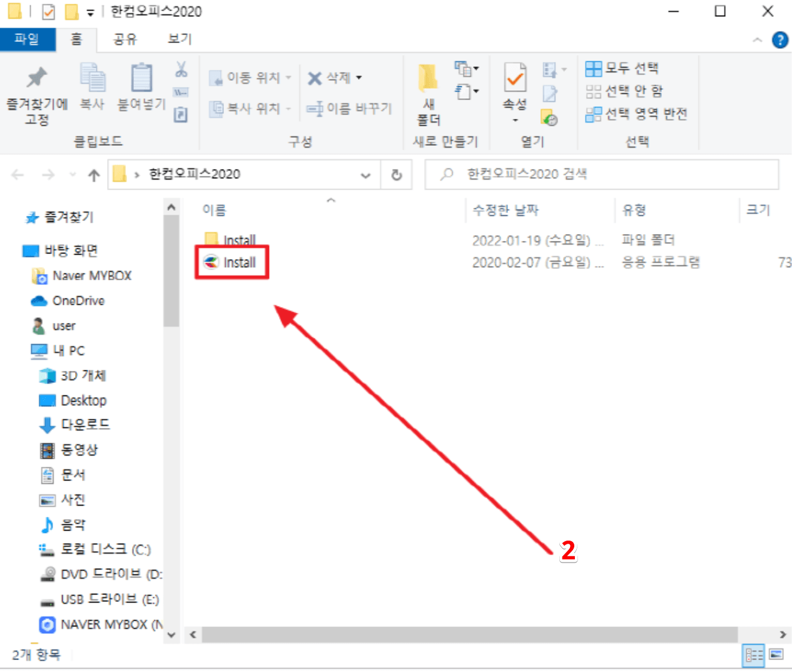The width and height of the screenshot is (792, 672).
Task: Select all items with 모두 선택
Action: pyautogui.click(x=622, y=68)
